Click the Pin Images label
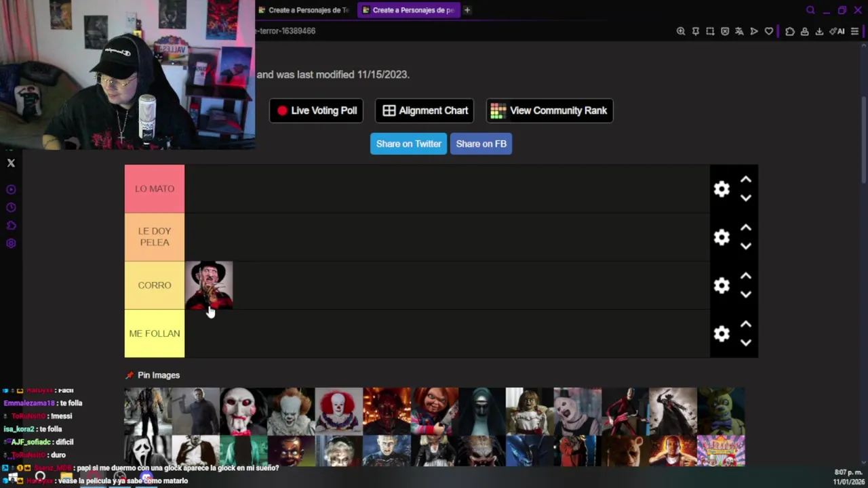The image size is (868, 488). pos(159,375)
